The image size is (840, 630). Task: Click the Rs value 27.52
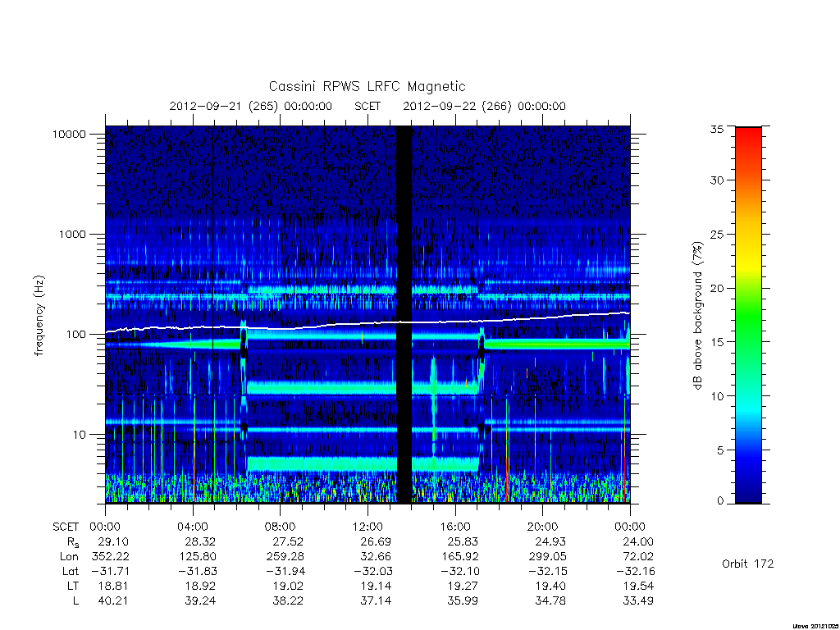[288, 541]
